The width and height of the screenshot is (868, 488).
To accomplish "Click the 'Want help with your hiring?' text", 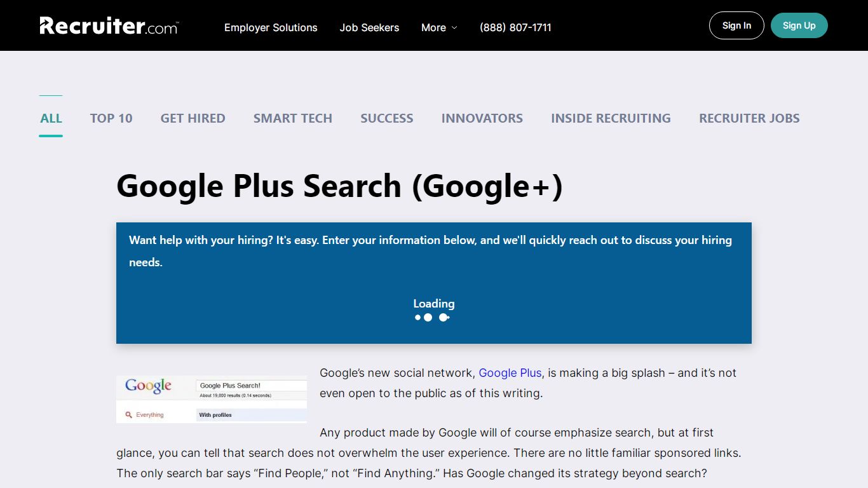I will (x=430, y=251).
